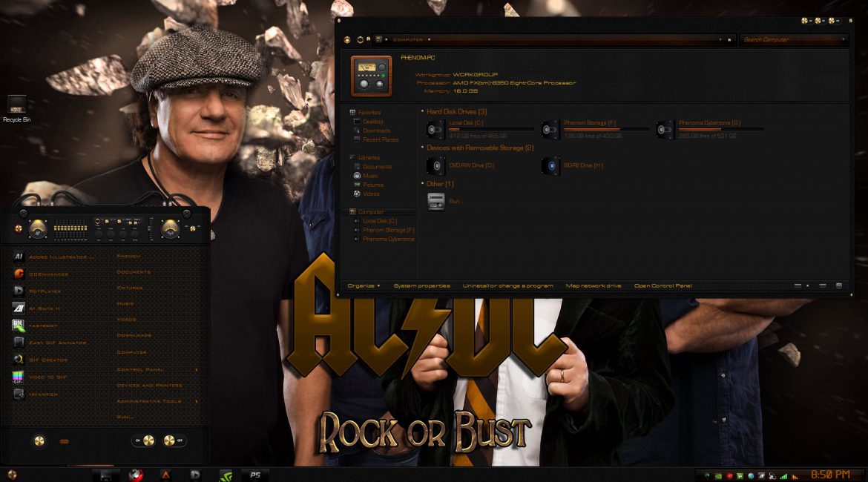Open Easy GIF Animator icon

tap(19, 343)
